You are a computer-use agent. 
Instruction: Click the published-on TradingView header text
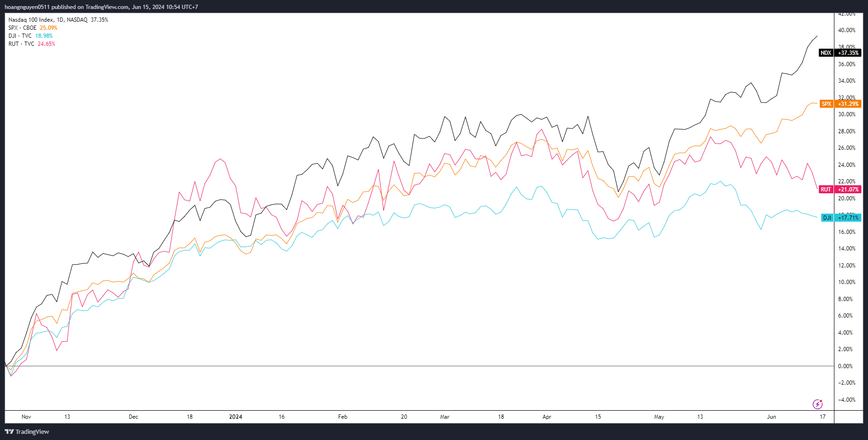(x=101, y=7)
